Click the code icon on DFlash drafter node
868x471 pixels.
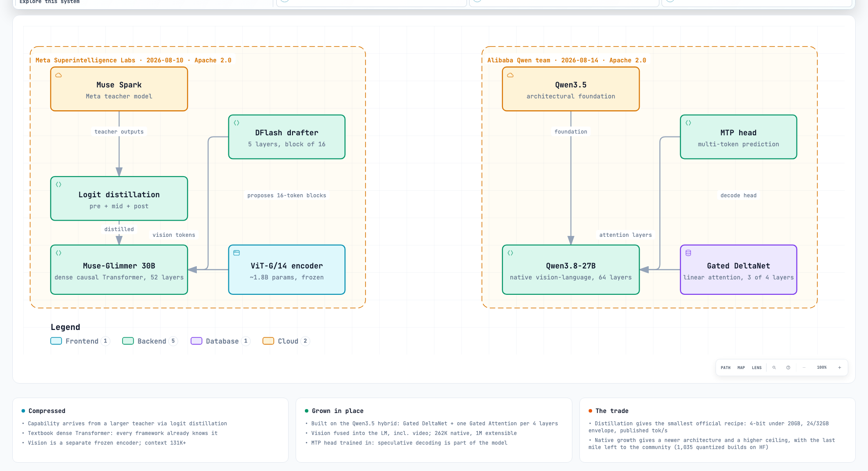click(236, 123)
